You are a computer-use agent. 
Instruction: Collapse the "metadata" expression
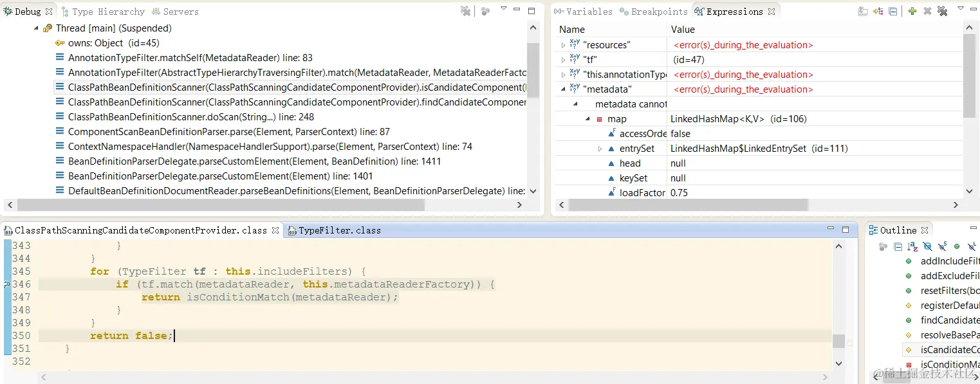564,89
